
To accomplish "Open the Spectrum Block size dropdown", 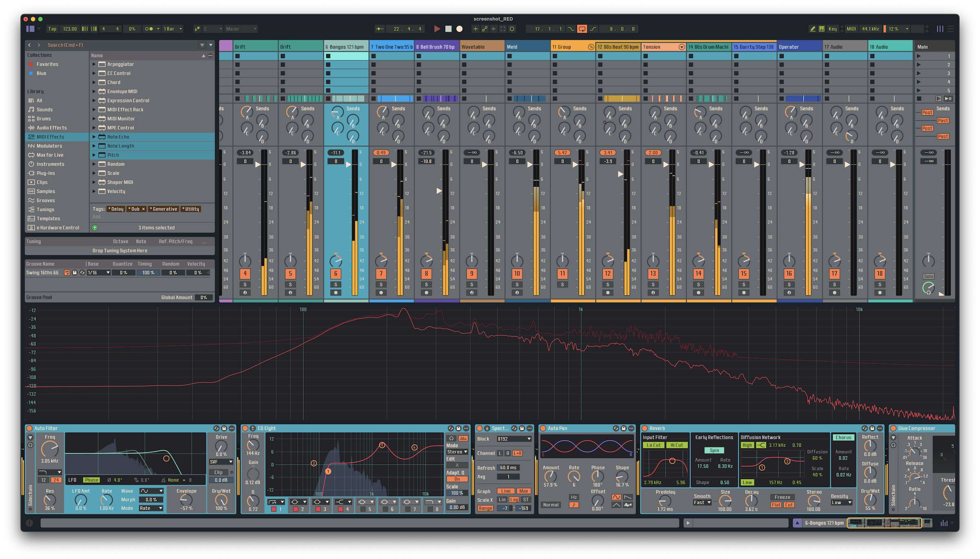I will (514, 439).
